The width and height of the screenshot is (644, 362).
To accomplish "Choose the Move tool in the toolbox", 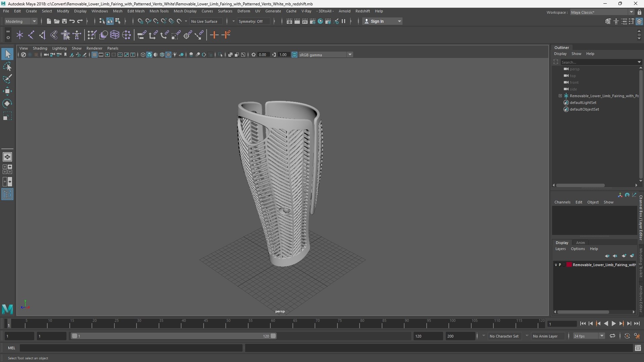I will pyautogui.click(x=7, y=91).
